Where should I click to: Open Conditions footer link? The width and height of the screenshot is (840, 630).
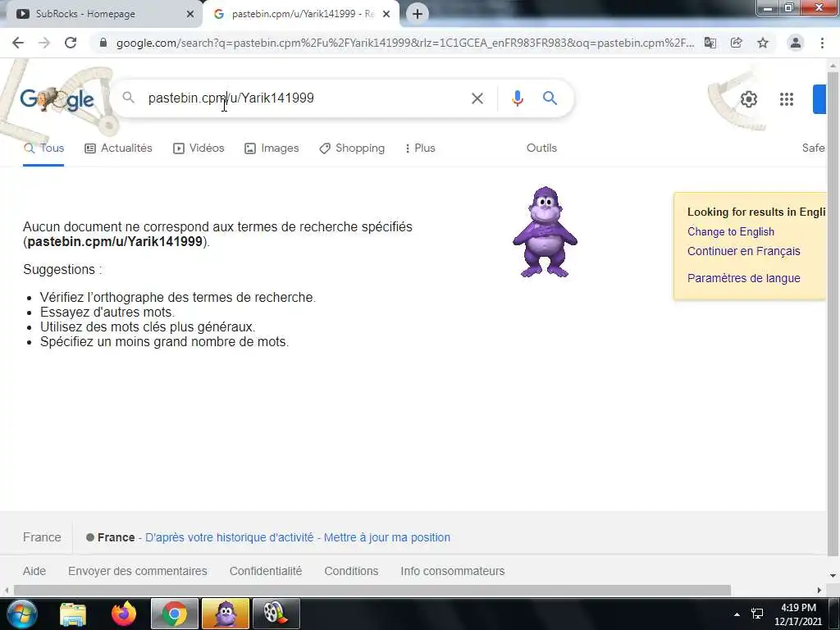351,571
